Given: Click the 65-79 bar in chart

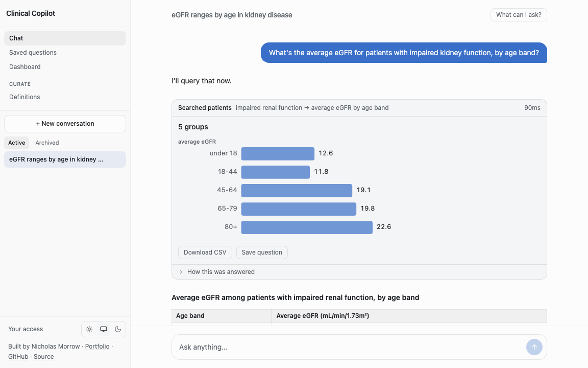Looking at the screenshot, I should 299,209.
